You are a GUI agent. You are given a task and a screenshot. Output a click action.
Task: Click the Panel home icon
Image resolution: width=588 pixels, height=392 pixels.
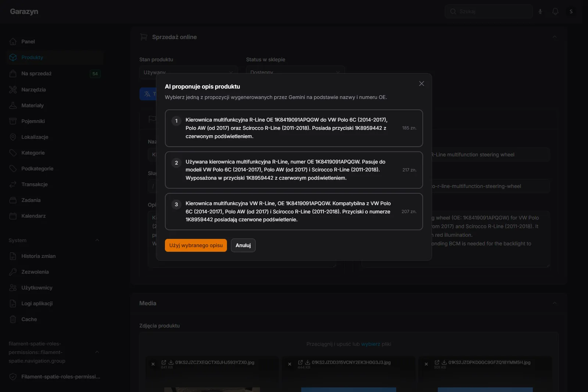coord(13,42)
